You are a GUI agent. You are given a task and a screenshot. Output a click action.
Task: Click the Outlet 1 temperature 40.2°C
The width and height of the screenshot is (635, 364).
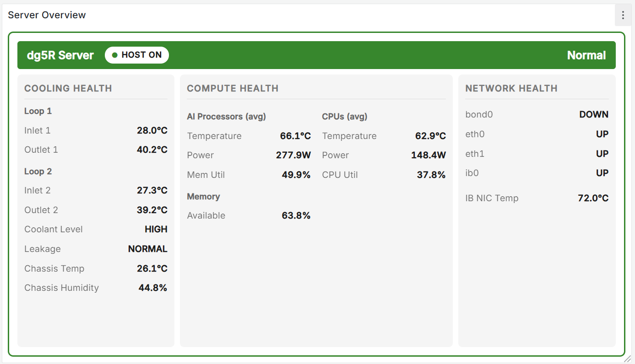pos(152,150)
